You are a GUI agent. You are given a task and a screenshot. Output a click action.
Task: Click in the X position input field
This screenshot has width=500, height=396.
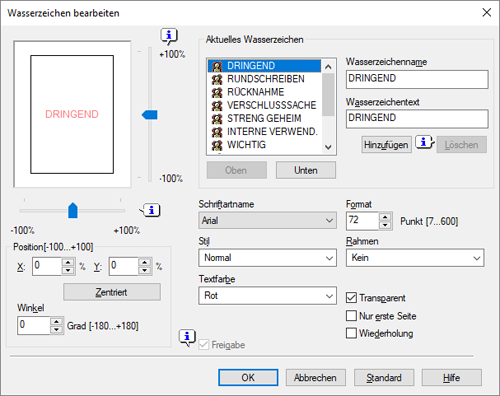[x=47, y=266]
